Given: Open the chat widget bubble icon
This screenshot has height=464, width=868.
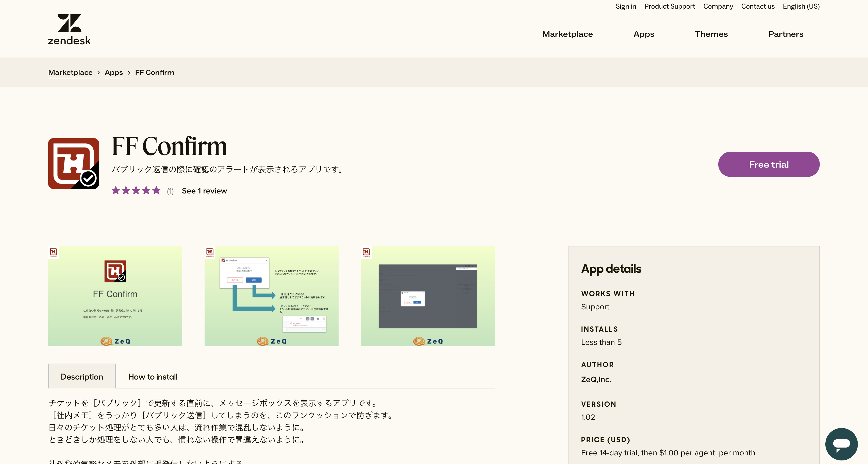Looking at the screenshot, I should (x=841, y=444).
